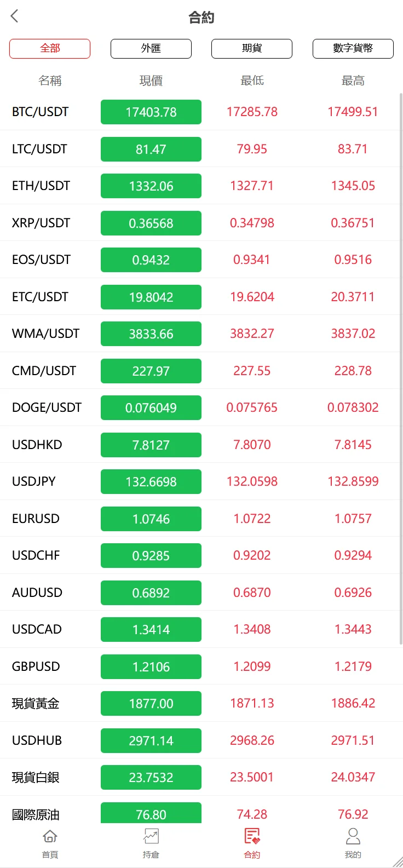The width and height of the screenshot is (403, 868).
Task: Switch to the 期貨 filter tab
Action: [x=252, y=48]
